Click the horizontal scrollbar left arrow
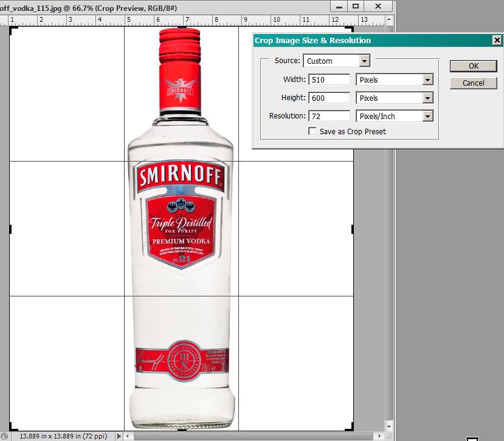Image resolution: width=504 pixels, height=441 pixels. pos(128,436)
